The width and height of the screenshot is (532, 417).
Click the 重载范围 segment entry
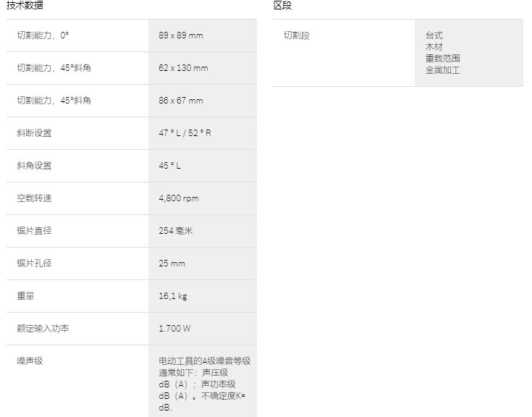pos(443,59)
